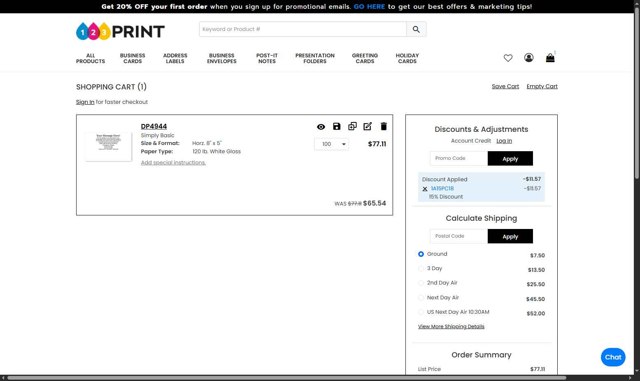Select 2nd Day Air shipping

tap(421, 283)
